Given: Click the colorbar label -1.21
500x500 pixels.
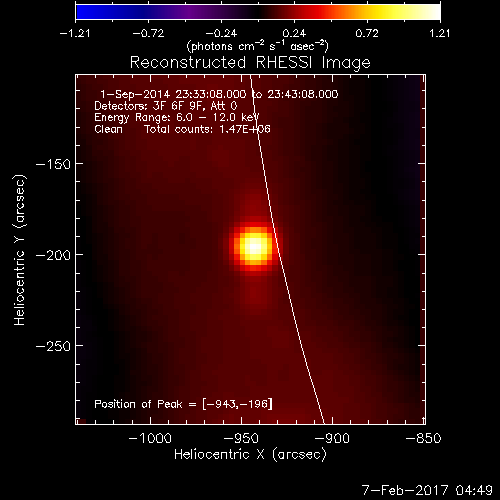Looking at the screenshot, I should pos(75,33).
